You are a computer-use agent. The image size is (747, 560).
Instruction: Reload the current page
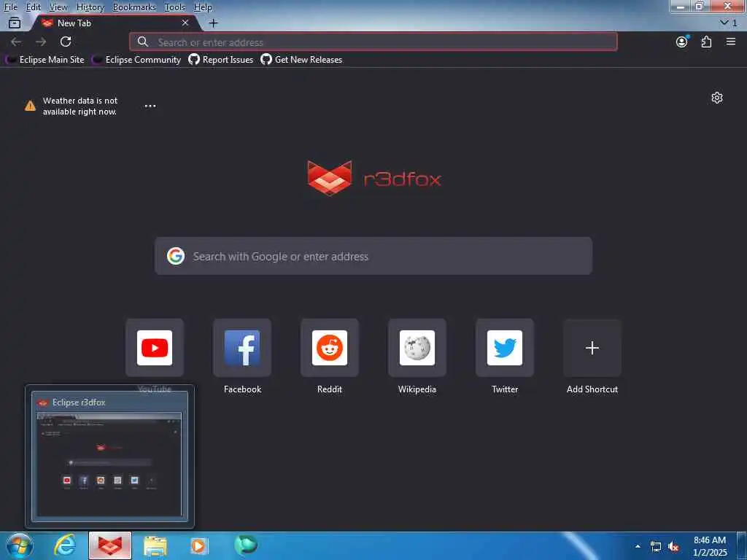coord(66,42)
